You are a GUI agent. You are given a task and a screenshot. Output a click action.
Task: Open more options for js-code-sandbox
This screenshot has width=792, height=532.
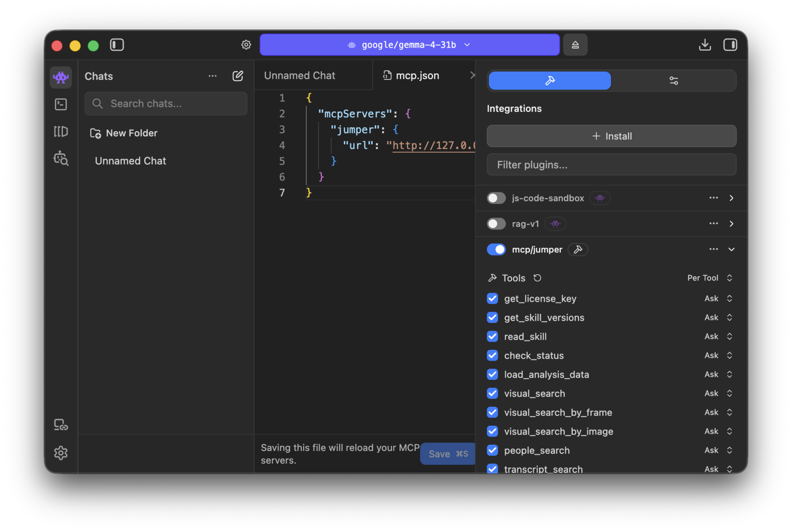pyautogui.click(x=713, y=198)
